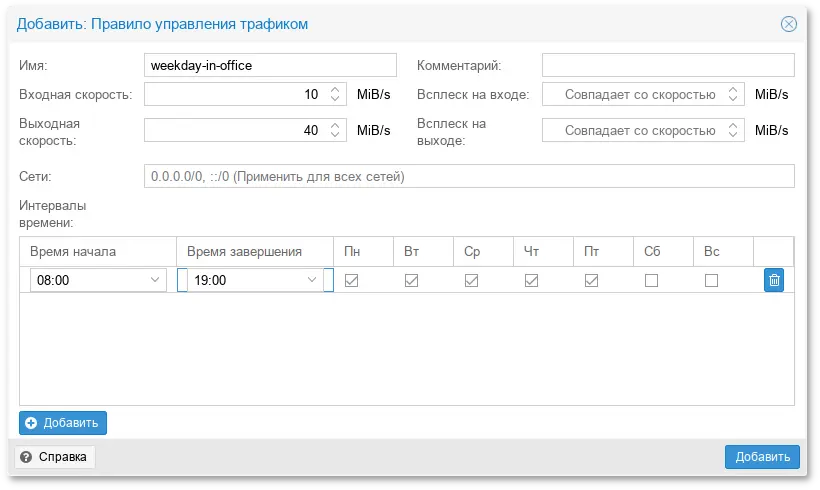Click the Комментарий input field
820x490 pixels.
(x=668, y=65)
